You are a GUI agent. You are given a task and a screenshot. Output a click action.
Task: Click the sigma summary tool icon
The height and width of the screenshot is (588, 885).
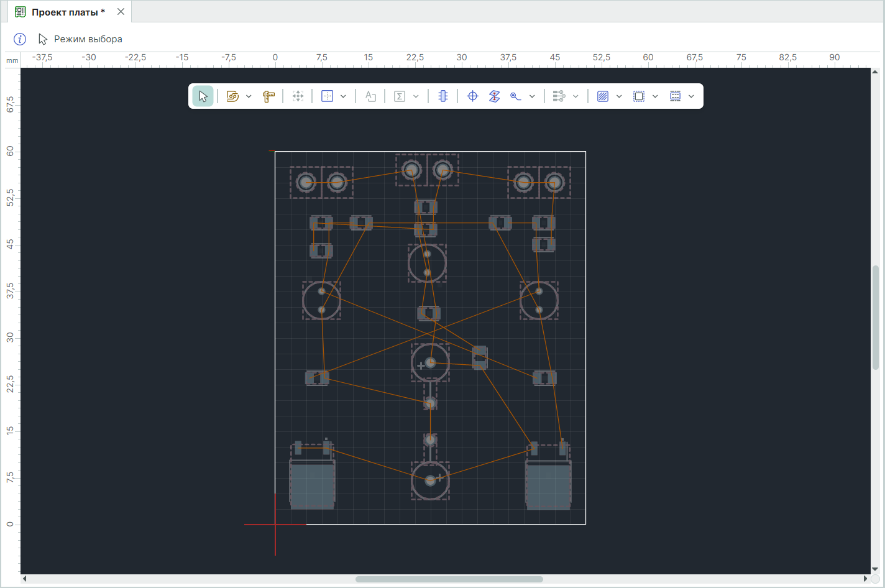click(x=400, y=96)
